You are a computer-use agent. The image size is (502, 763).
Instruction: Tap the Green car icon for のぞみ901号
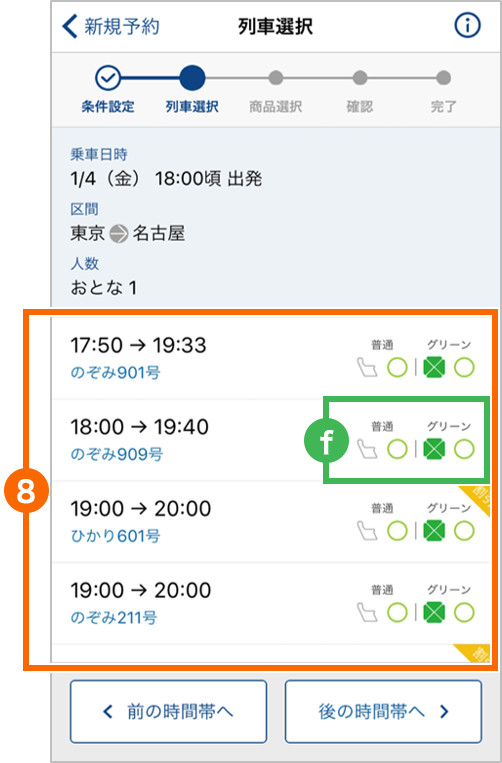[x=434, y=368]
